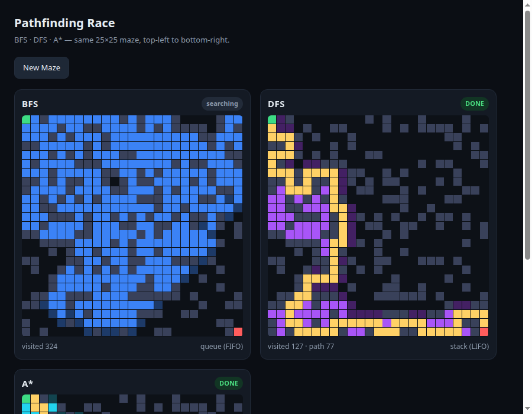Click the A* panel title
This screenshot has height=414, width=532.
tap(27, 384)
